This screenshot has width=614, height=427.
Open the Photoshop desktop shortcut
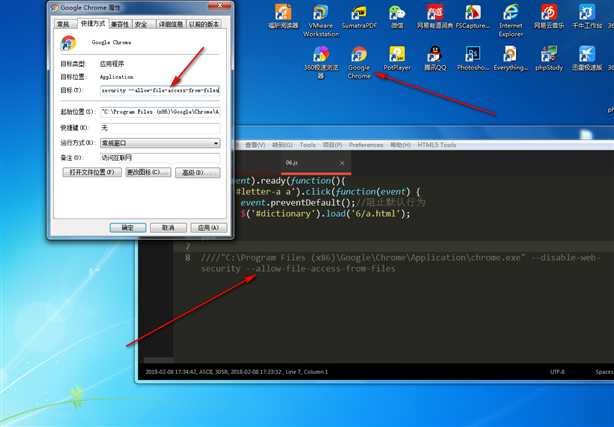coord(473,59)
